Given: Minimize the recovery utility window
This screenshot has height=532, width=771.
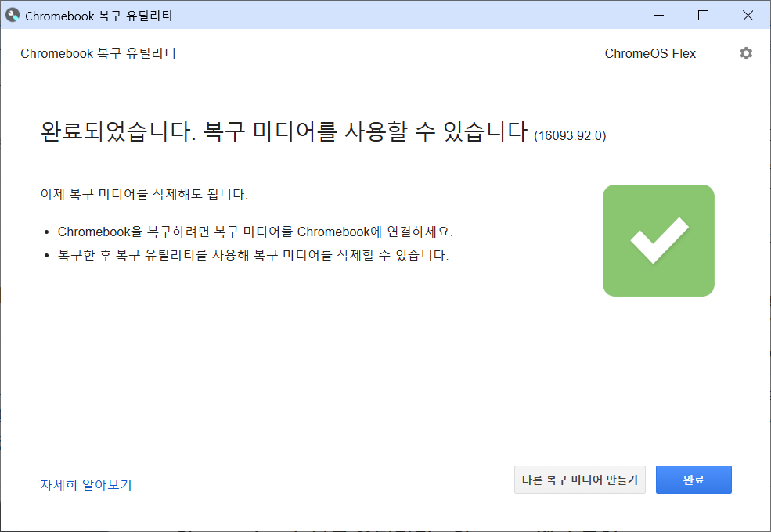Looking at the screenshot, I should tap(658, 15).
